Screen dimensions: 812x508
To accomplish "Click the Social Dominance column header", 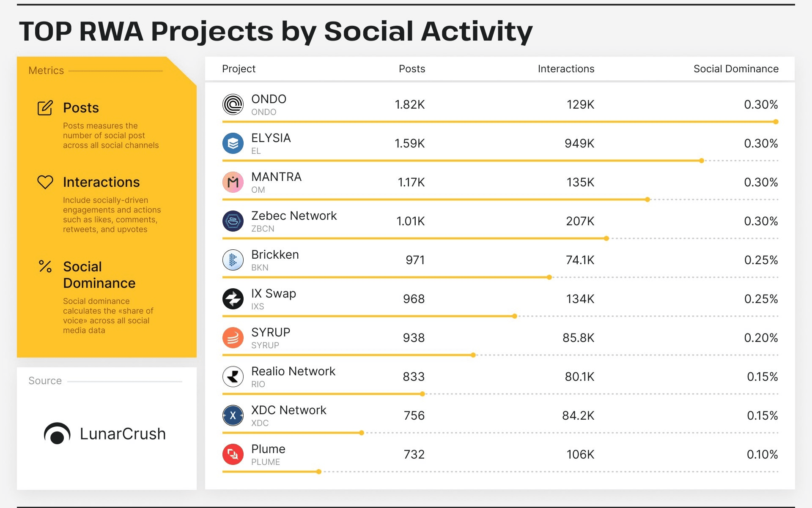I will click(x=735, y=69).
